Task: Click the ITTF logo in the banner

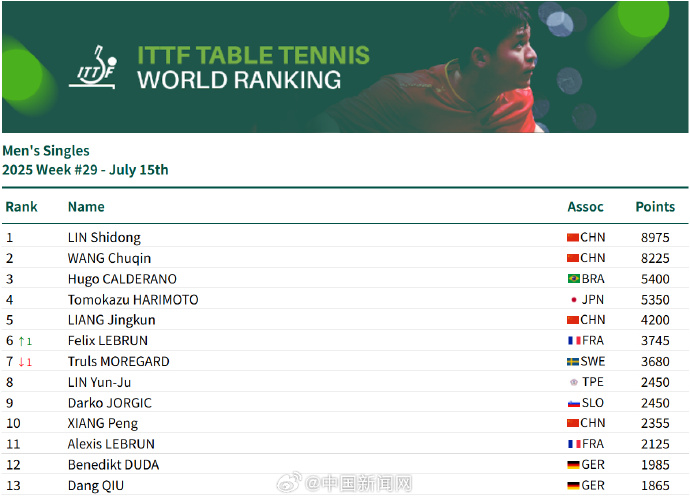Action: click(x=97, y=65)
